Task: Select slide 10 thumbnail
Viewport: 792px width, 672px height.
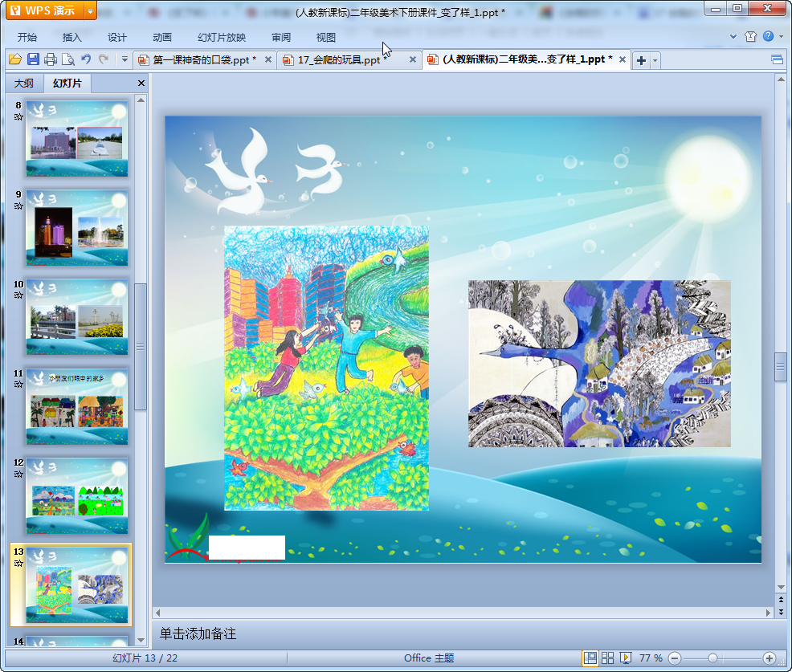Action: click(x=77, y=317)
